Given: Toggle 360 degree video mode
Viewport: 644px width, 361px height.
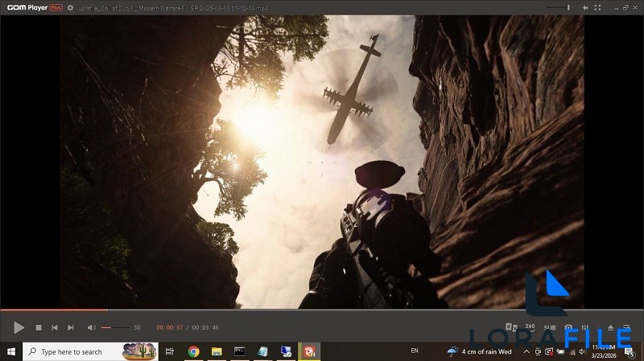Looking at the screenshot, I should click(530, 327).
